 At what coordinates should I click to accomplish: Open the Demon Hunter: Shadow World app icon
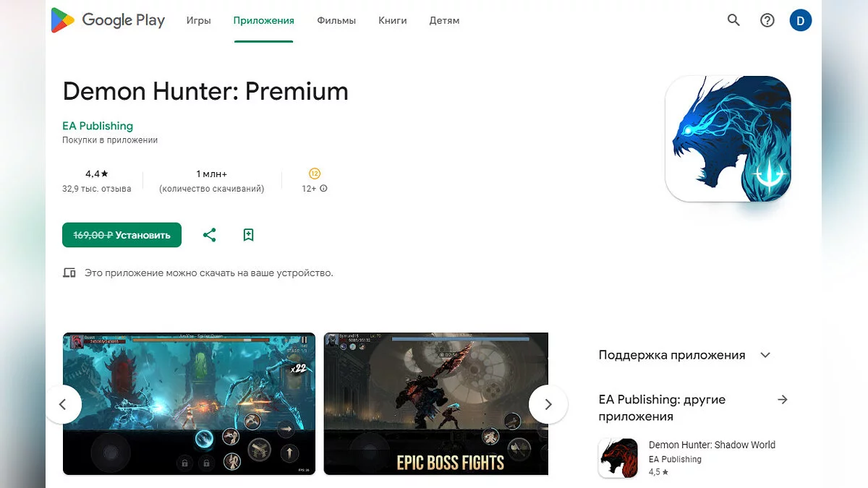coord(618,458)
